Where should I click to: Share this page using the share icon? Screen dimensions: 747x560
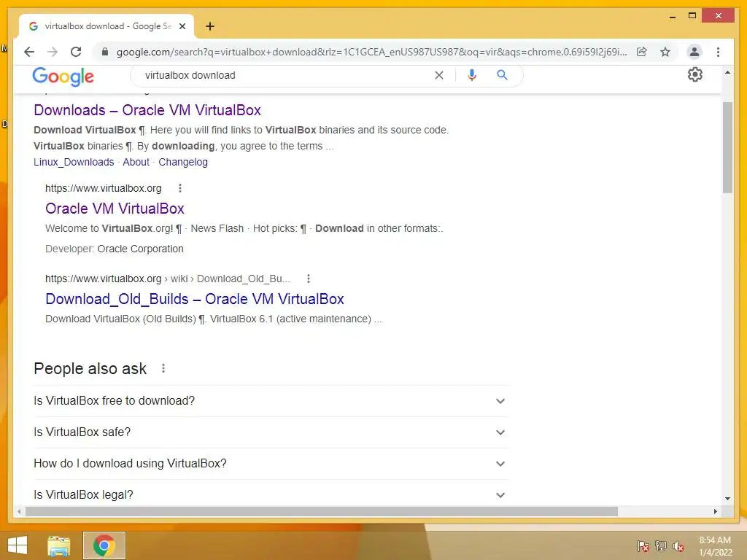pyautogui.click(x=642, y=52)
